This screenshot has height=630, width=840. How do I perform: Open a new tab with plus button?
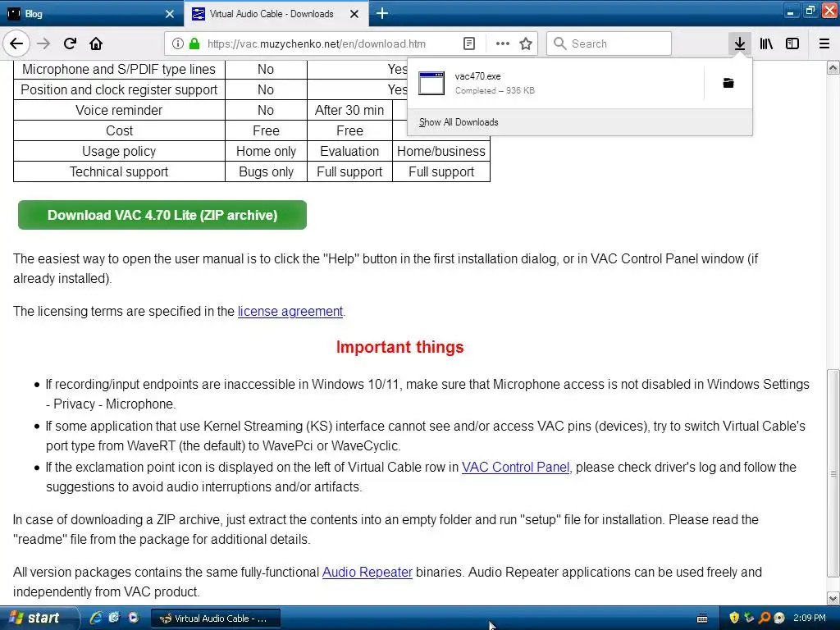[382, 13]
